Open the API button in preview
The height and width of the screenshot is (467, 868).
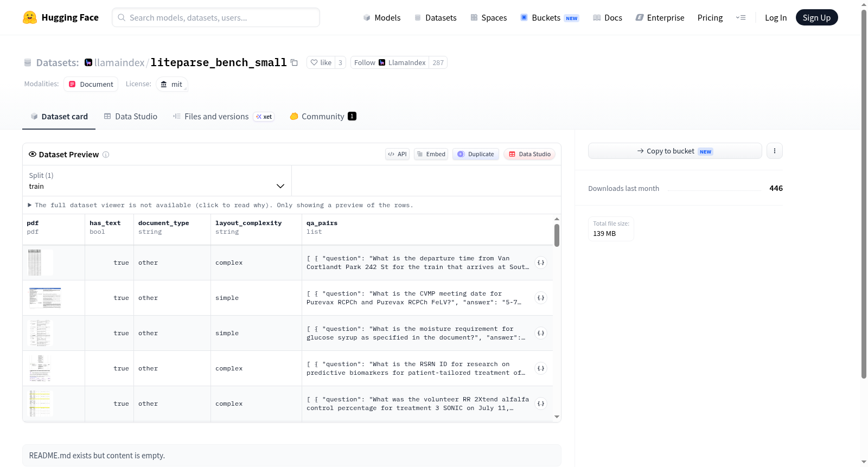(x=397, y=154)
